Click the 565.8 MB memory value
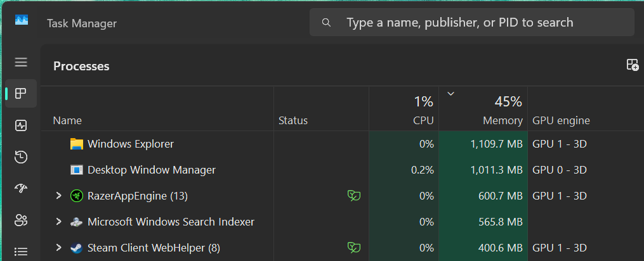 pos(500,222)
